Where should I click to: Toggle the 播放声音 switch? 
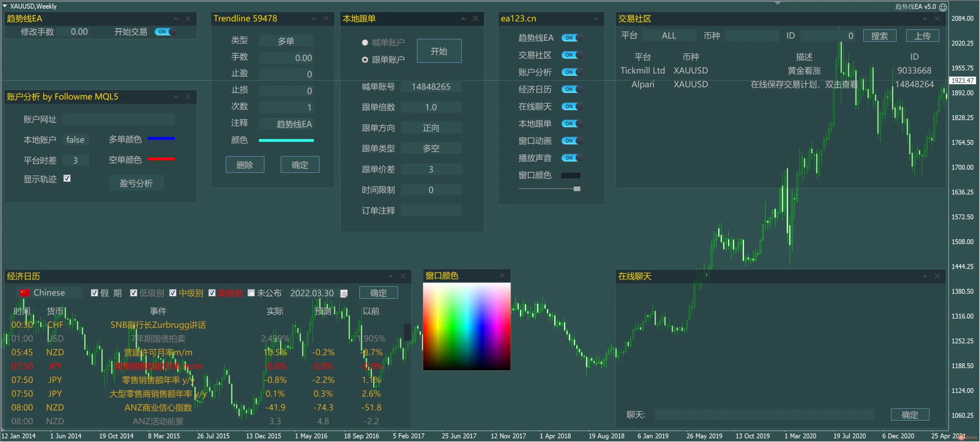click(572, 157)
